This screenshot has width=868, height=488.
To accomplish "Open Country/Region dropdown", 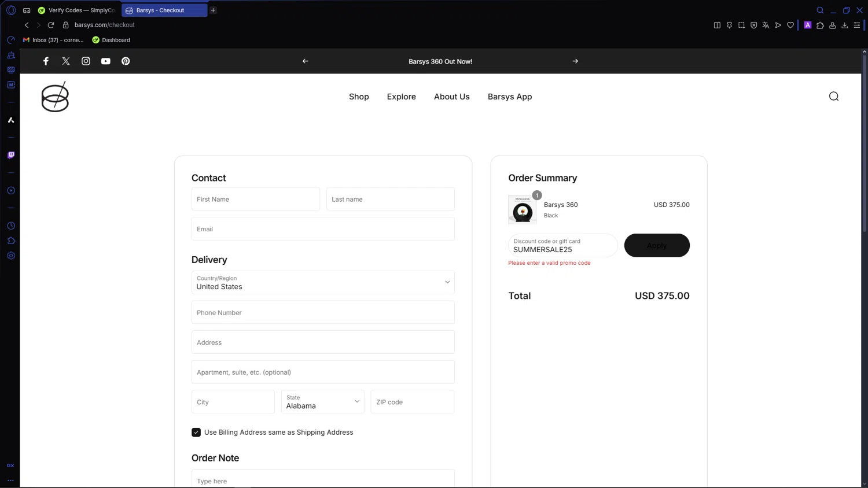I will pos(323,282).
